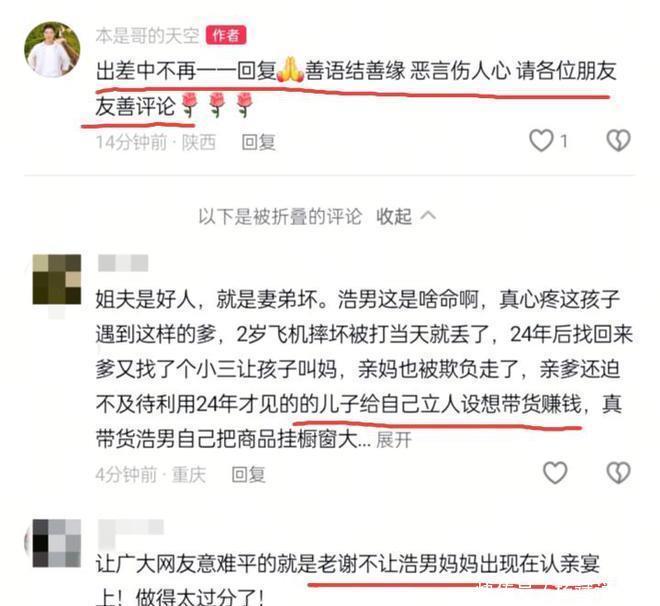Open blurred username of Chongqing commenter
Viewport: 660px width, 606px height.
pyautogui.click(x=123, y=263)
